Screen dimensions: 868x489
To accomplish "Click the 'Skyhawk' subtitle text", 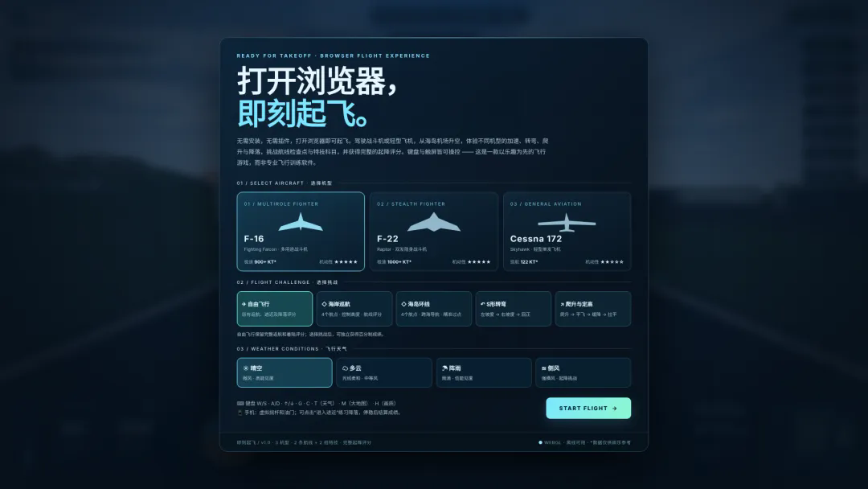I will pyautogui.click(x=520, y=249).
